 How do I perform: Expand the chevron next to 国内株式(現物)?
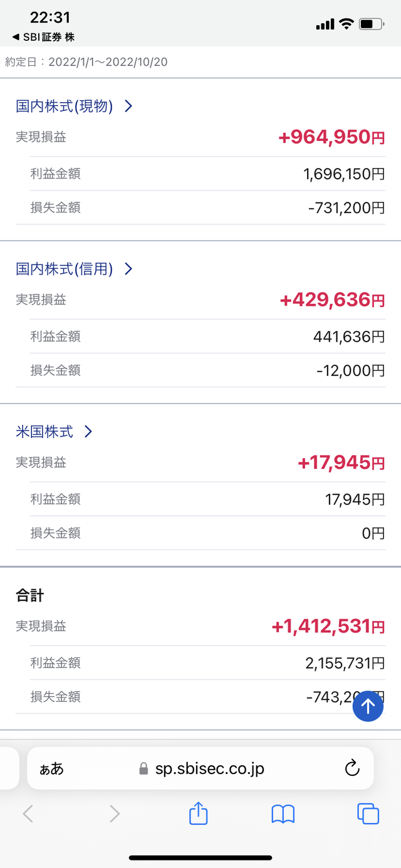coord(128,106)
